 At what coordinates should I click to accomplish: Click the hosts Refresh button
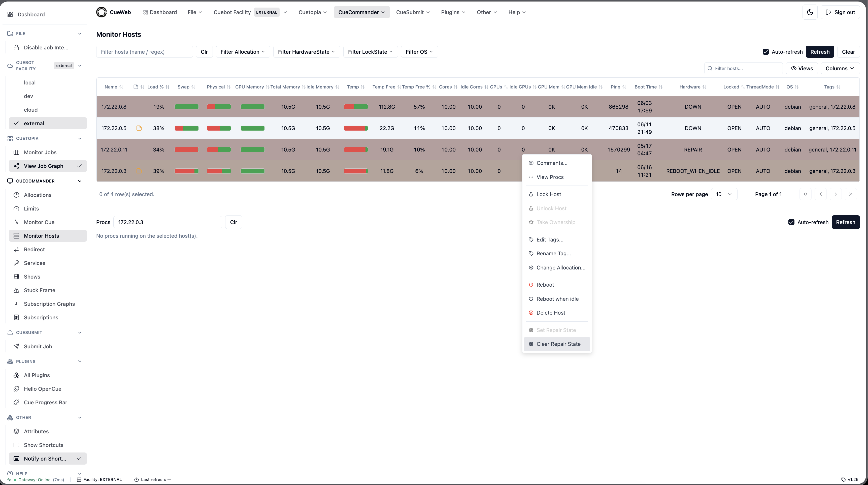pos(820,52)
